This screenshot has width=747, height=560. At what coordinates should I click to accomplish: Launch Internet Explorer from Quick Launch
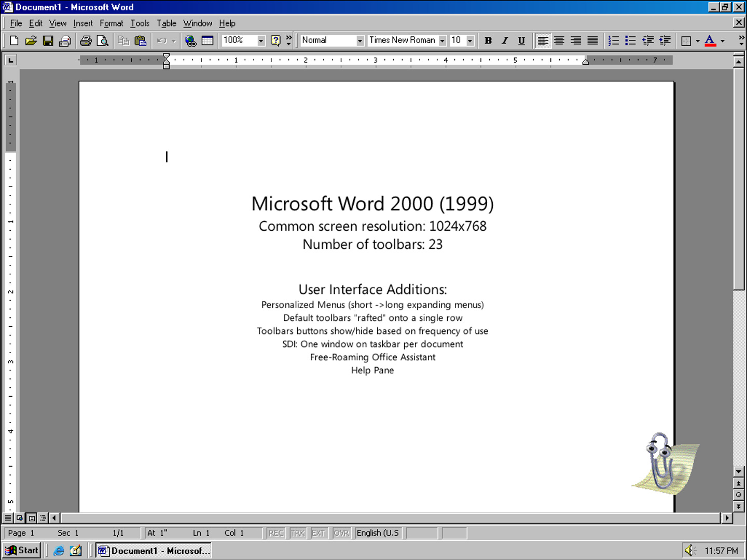tap(59, 551)
